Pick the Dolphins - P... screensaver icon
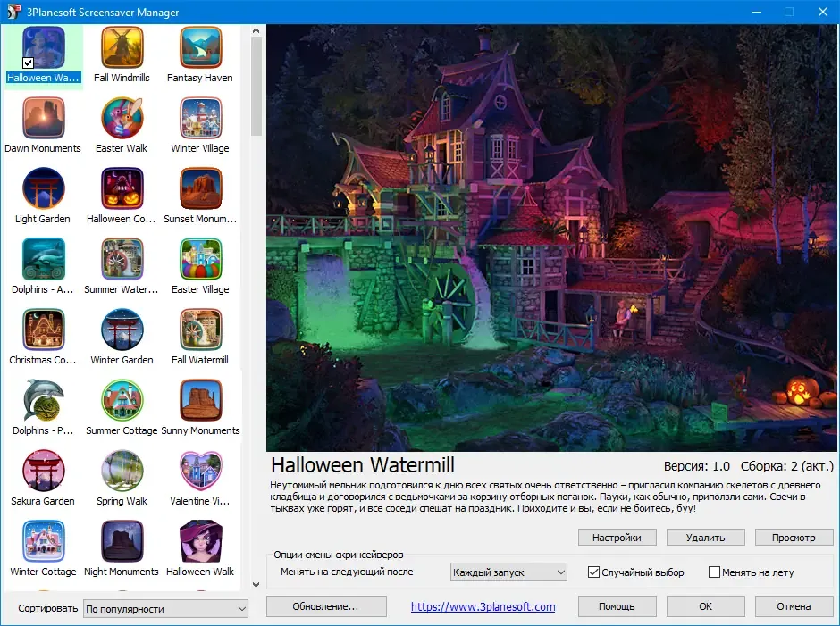840x626 pixels. [x=44, y=400]
